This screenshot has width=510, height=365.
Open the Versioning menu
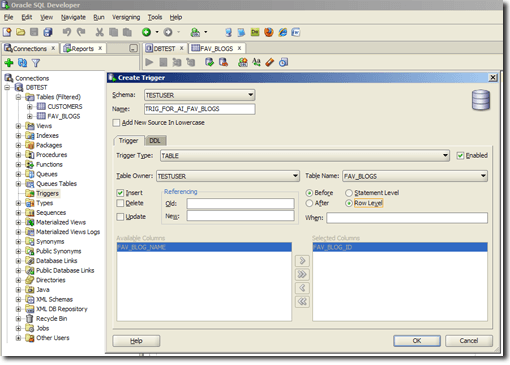click(126, 17)
